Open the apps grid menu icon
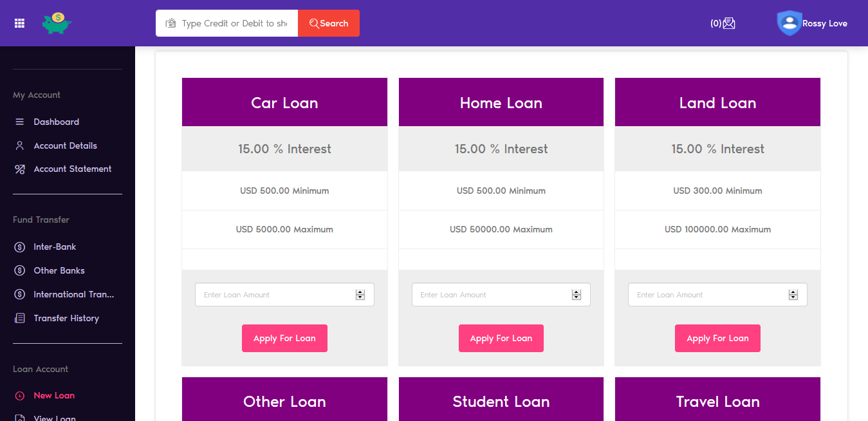Screen dimensions: 868x421 pyautogui.click(x=20, y=23)
